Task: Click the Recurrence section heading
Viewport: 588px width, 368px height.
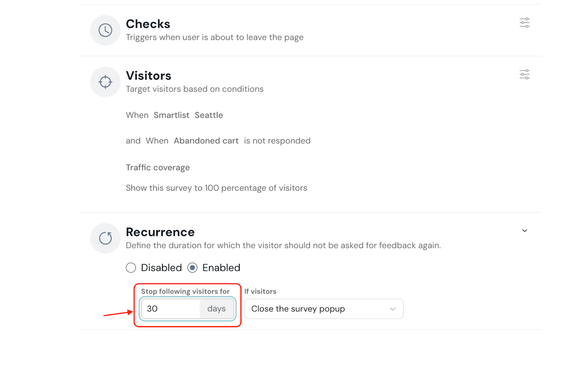Action: pyautogui.click(x=160, y=232)
